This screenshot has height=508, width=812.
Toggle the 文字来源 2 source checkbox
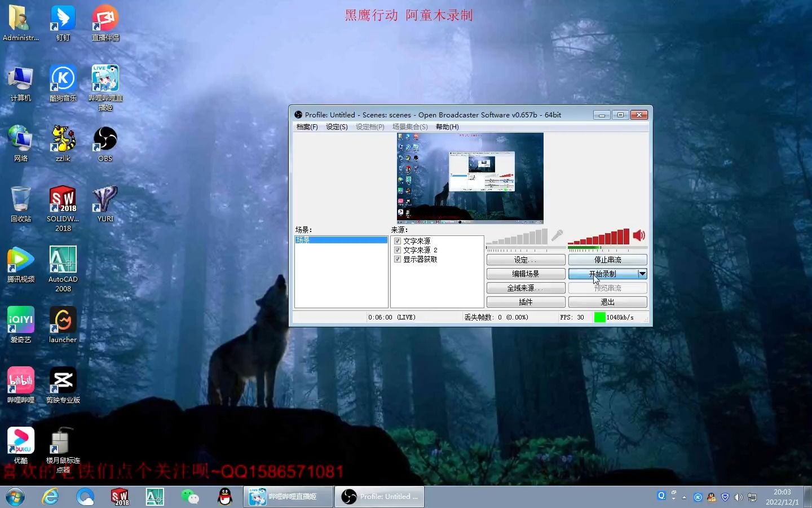point(398,250)
